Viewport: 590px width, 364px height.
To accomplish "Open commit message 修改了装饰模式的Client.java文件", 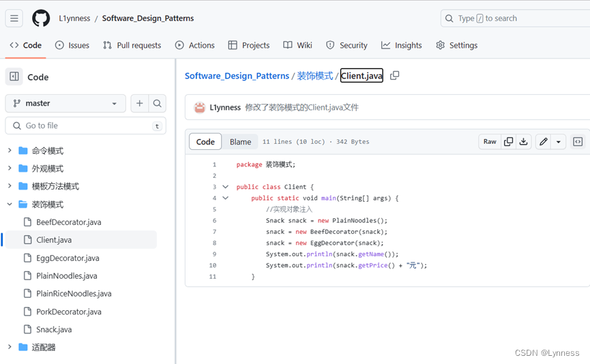I will pyautogui.click(x=301, y=108).
